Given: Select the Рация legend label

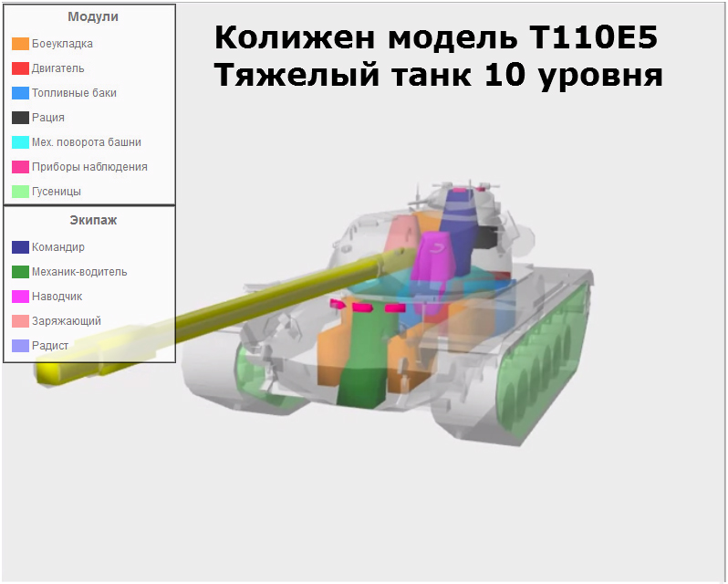Looking at the screenshot, I should (47, 118).
